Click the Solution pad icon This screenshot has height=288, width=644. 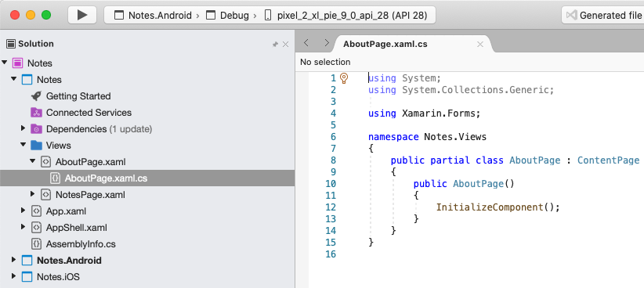[x=11, y=44]
